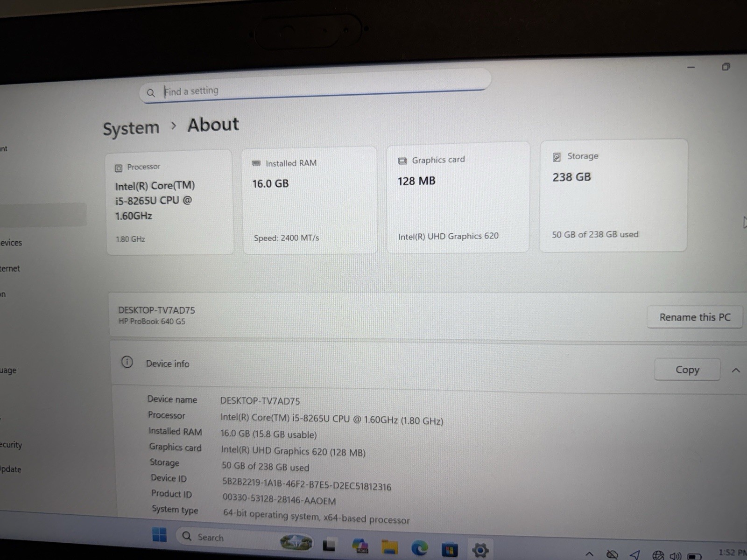Viewport: 747px width, 560px height.
Task: Click the Storage drive icon
Action: [557, 157]
